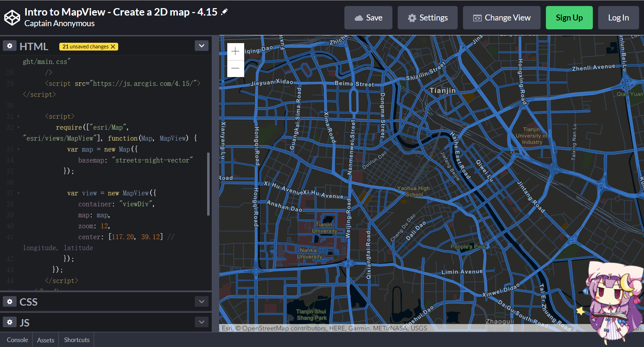Click the Tianjin University map label
This screenshot has width=644, height=347.
324,228
